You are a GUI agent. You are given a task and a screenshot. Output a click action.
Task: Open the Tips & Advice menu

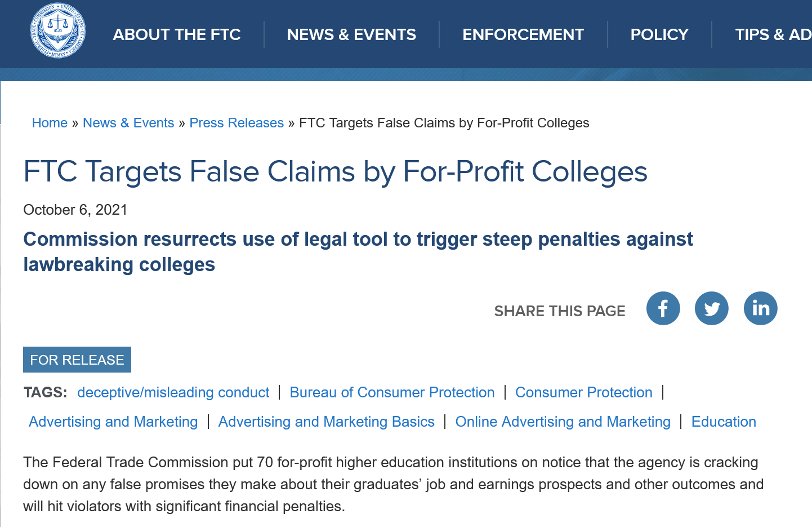click(x=773, y=35)
